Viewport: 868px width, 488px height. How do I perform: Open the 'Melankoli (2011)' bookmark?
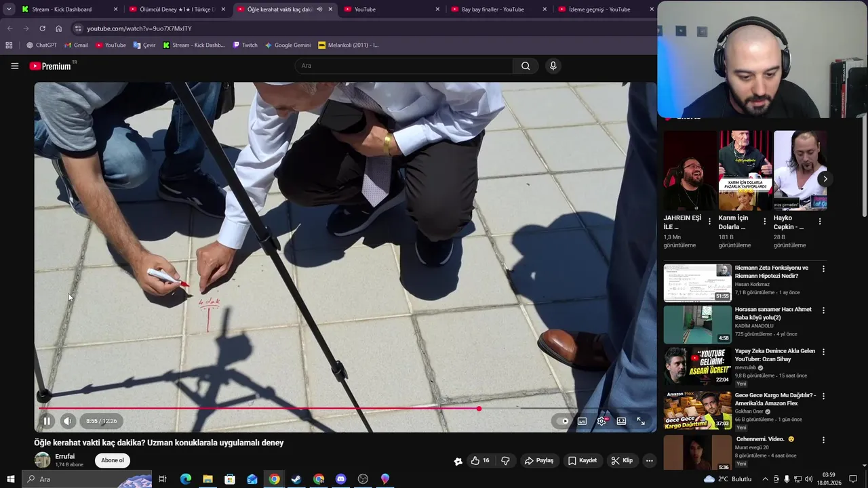click(x=349, y=45)
